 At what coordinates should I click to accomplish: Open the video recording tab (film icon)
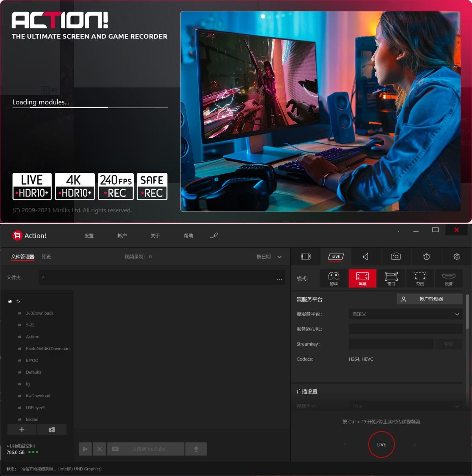(x=306, y=257)
